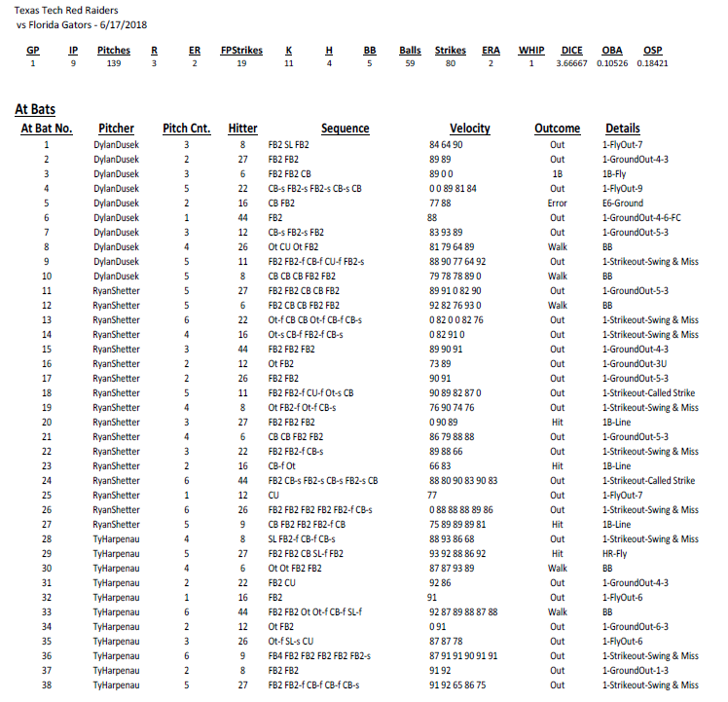The width and height of the screenshot is (728, 702).
Task: Select the OBA value 0.10526
Action: (x=612, y=63)
